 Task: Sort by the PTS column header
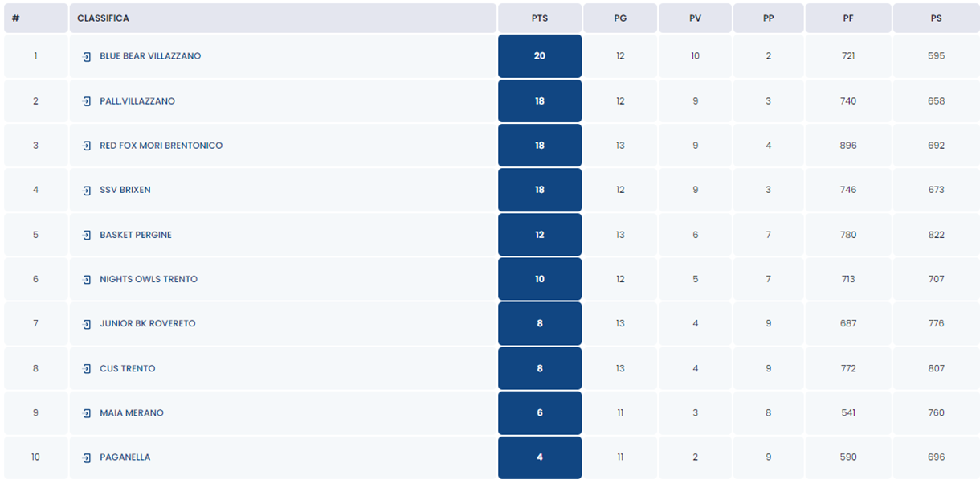pyautogui.click(x=540, y=18)
